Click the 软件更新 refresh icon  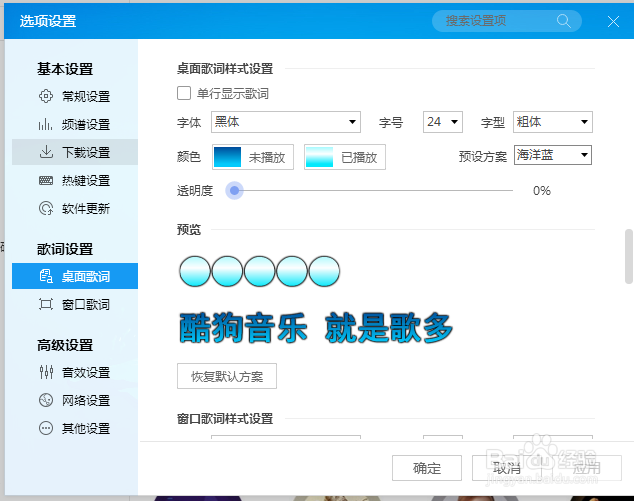(46, 208)
